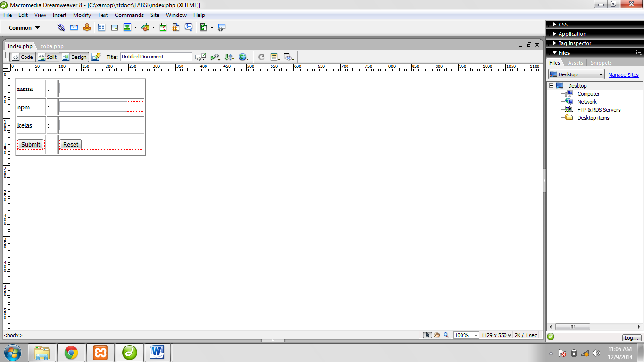
Task: Click the Email Link insert icon
Action: click(x=74, y=27)
